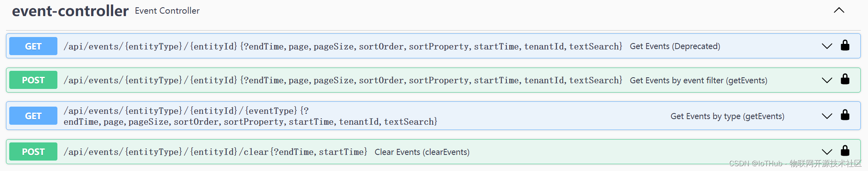Click the Event Controller description text
The width and height of the screenshot is (868, 171).
point(167,11)
